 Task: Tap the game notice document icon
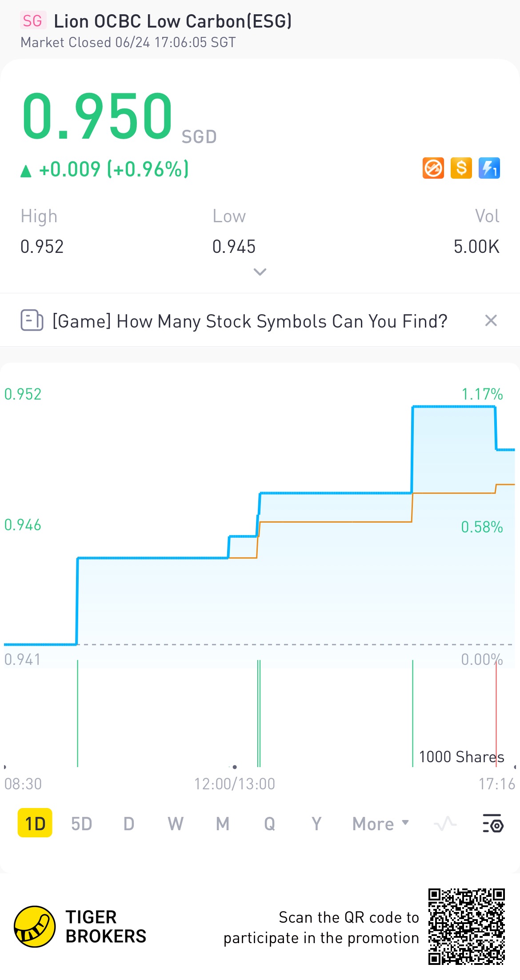[32, 320]
